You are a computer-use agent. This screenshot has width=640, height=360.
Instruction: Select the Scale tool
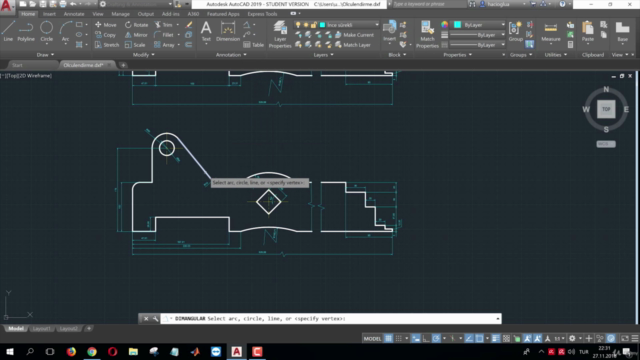[x=135, y=45]
